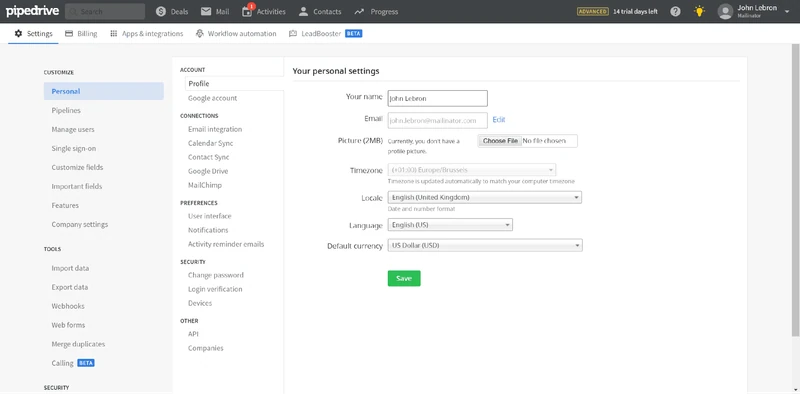Select Pipelines in the sidebar

click(x=66, y=110)
